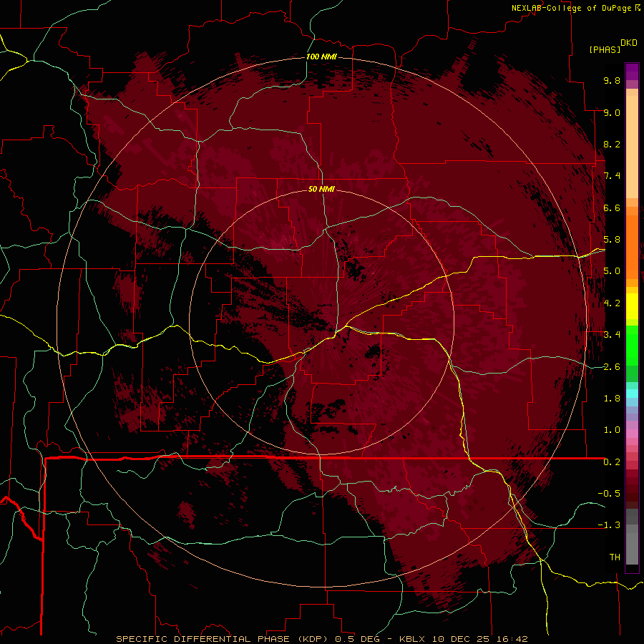The height and width of the screenshot is (644, 644).
Task: Click the 3.4 legend value
Action: pyautogui.click(x=612, y=335)
